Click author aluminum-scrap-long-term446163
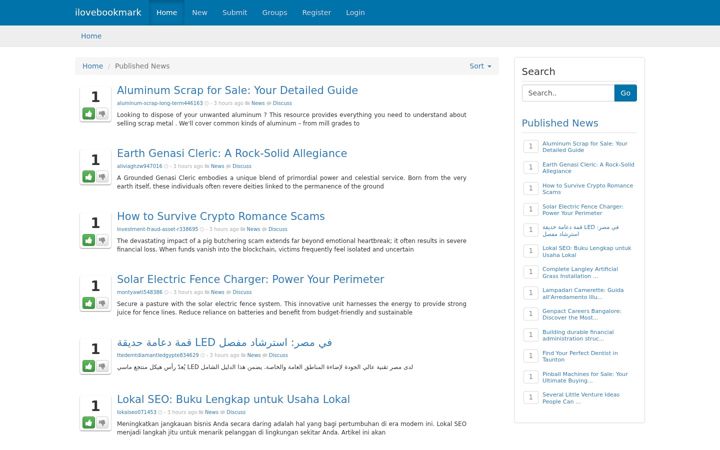Image resolution: width=720 pixels, height=450 pixels. click(x=160, y=103)
